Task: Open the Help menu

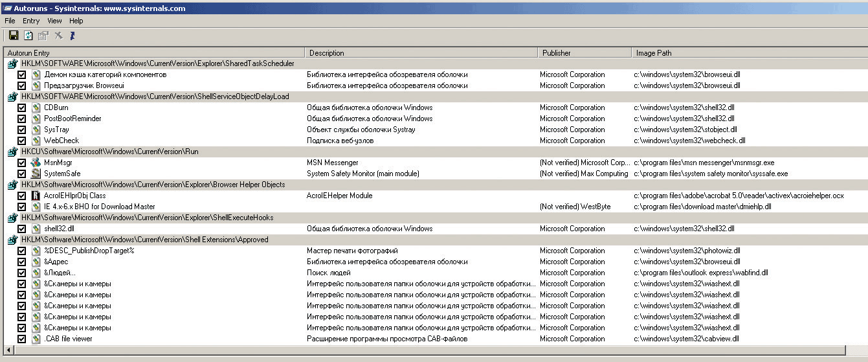Action: [x=76, y=21]
